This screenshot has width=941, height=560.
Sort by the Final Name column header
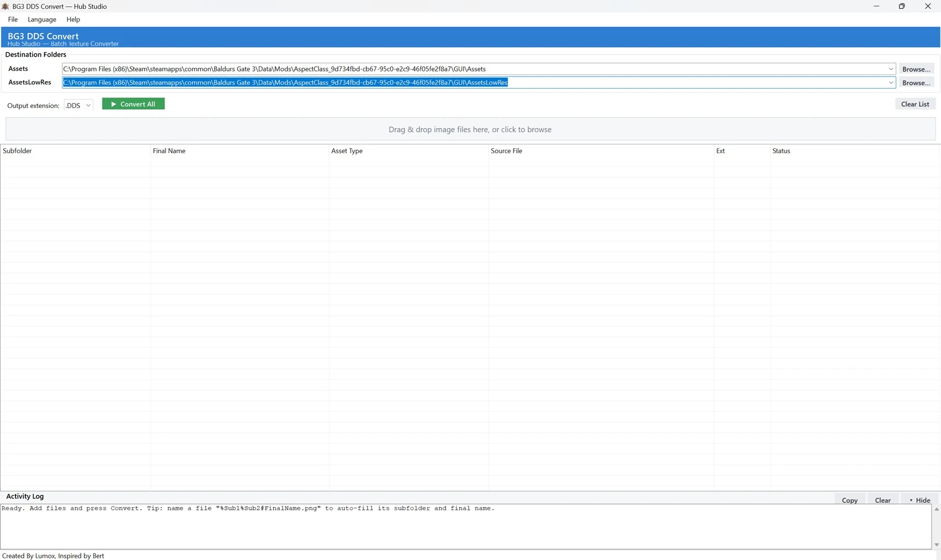[x=240, y=150]
